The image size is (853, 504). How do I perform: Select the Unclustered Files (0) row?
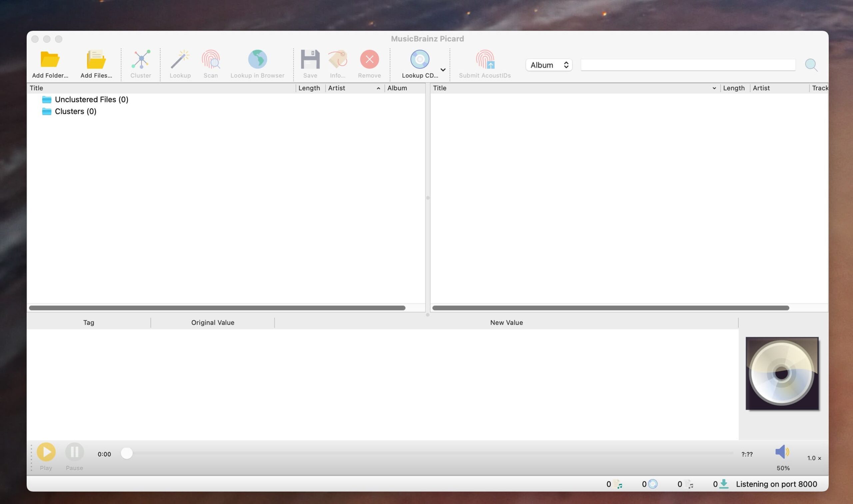point(226,100)
